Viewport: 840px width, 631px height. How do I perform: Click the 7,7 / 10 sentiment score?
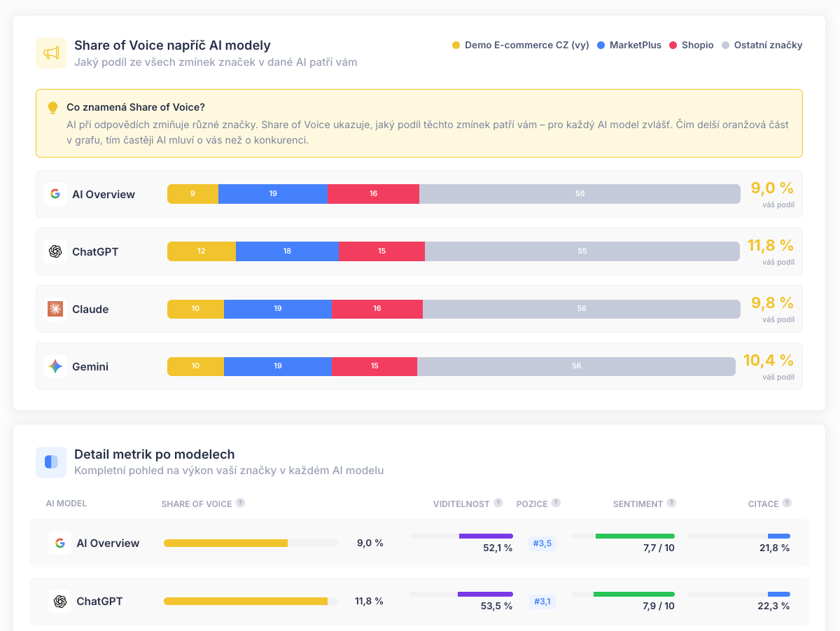(659, 548)
